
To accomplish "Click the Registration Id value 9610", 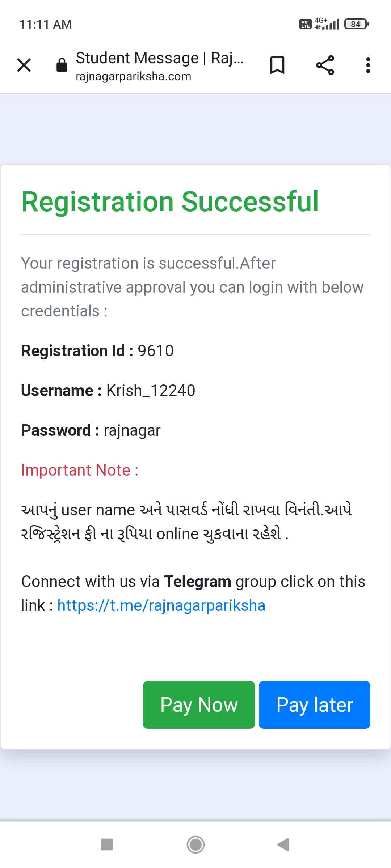I will (x=156, y=351).
